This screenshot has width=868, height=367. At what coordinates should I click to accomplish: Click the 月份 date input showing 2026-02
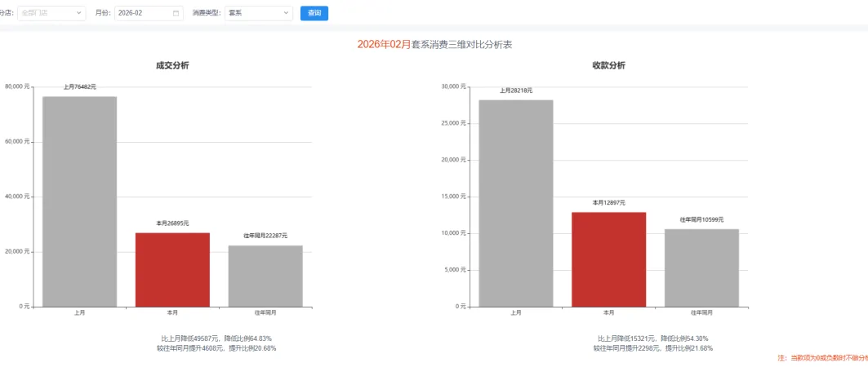click(143, 13)
